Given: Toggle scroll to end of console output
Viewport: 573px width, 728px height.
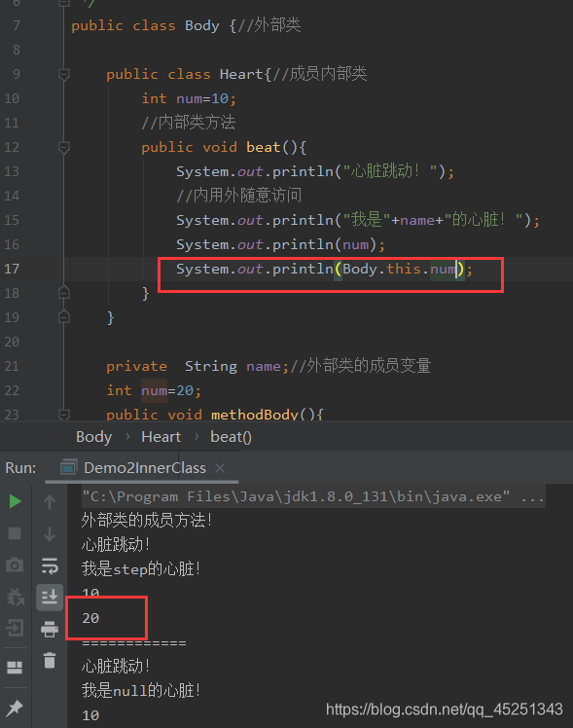Looking at the screenshot, I should tap(50, 597).
